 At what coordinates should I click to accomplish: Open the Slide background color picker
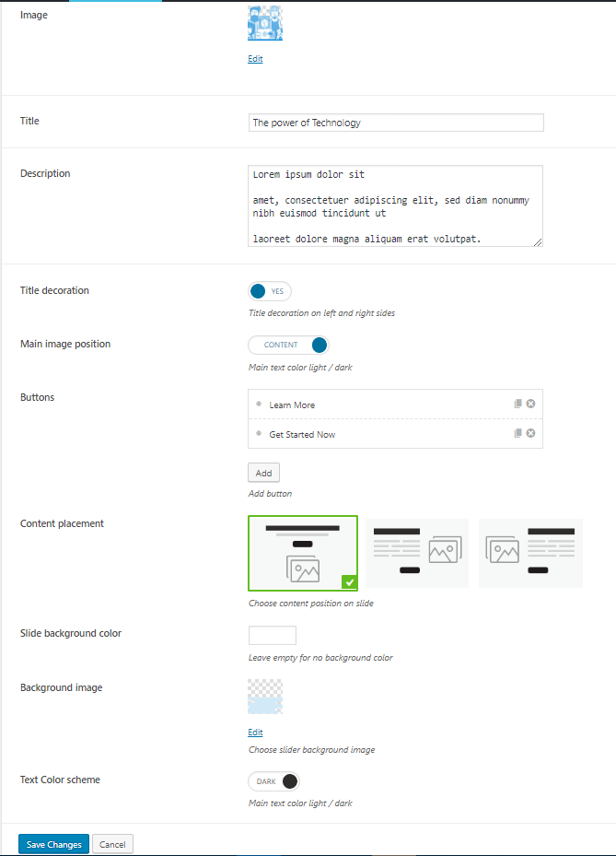pyautogui.click(x=273, y=635)
